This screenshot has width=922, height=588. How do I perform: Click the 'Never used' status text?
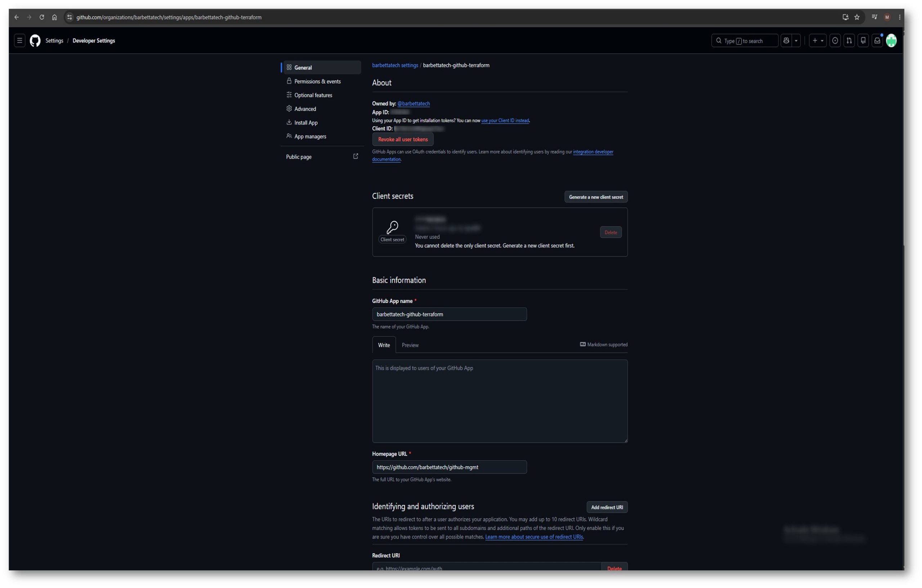coord(427,237)
